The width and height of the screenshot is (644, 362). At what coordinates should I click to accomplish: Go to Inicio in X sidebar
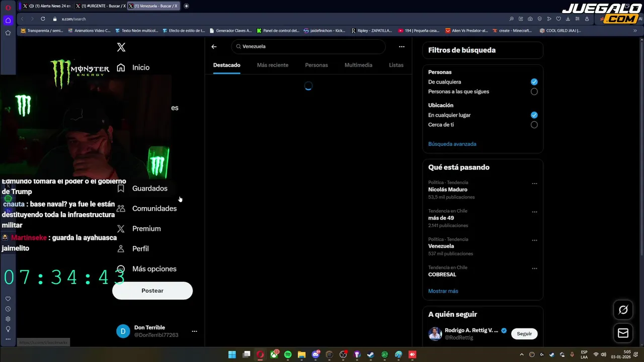(x=133, y=67)
